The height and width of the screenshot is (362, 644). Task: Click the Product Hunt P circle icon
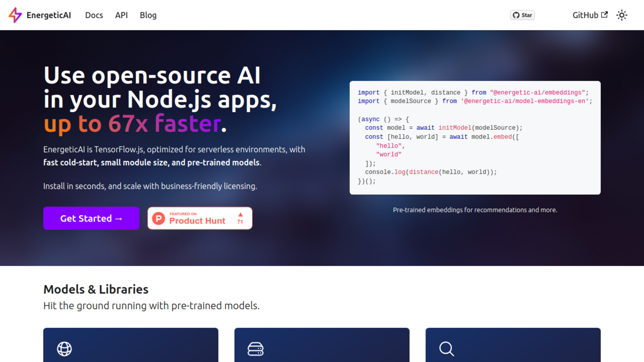[158, 218]
